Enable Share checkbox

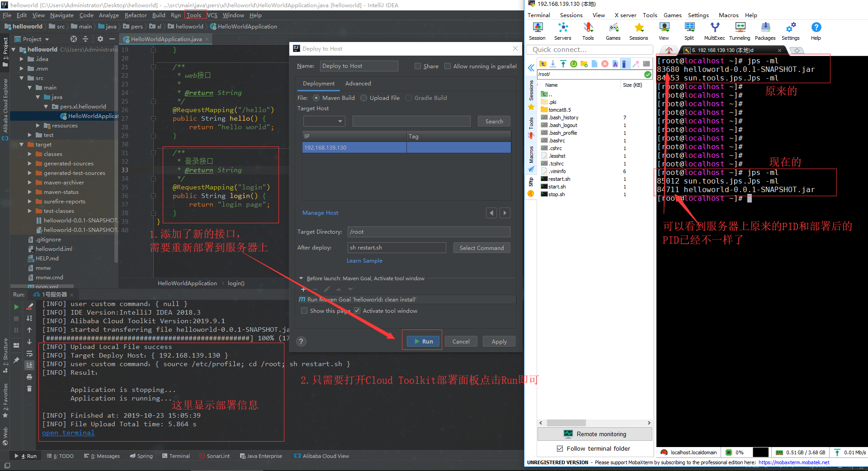(418, 66)
